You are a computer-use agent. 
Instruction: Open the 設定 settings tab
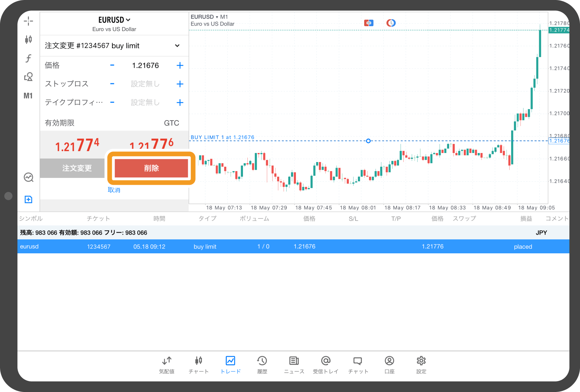point(421,365)
